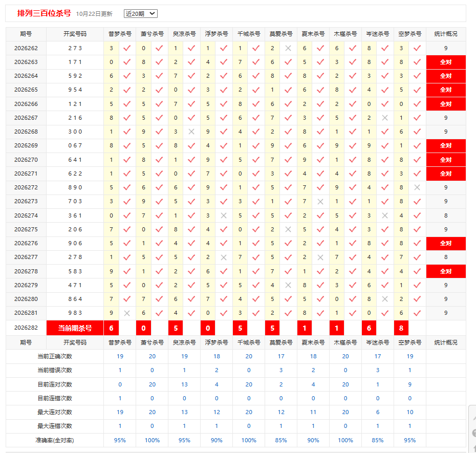
Task: Click the X mark for 浮梦杀号 in row 2026274
Action: click(x=224, y=215)
